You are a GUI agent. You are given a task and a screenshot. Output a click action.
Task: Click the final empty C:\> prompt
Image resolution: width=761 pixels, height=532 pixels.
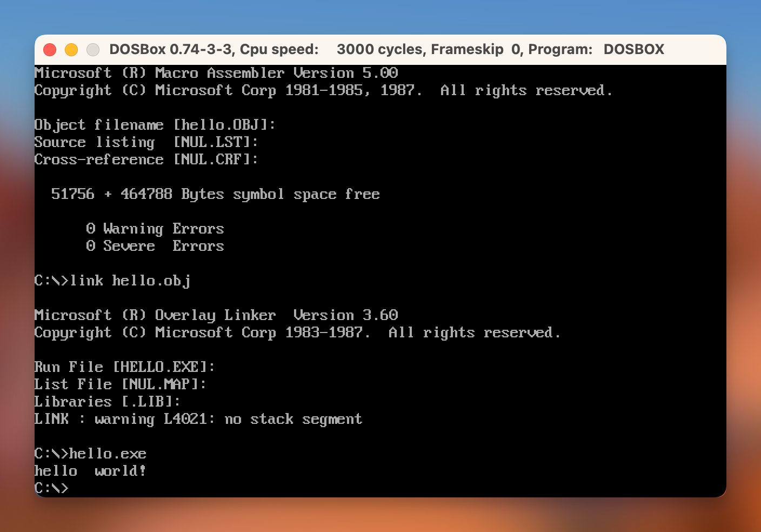[52, 488]
